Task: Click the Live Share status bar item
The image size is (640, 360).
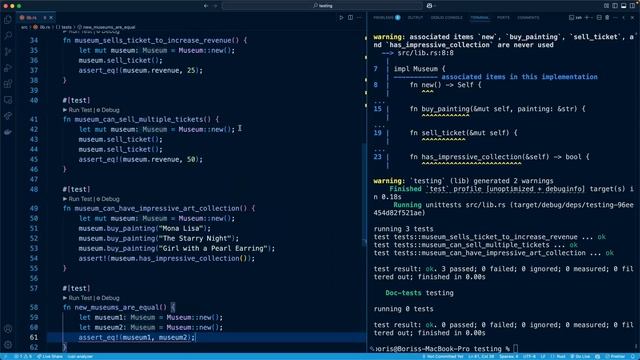Action: point(50,356)
